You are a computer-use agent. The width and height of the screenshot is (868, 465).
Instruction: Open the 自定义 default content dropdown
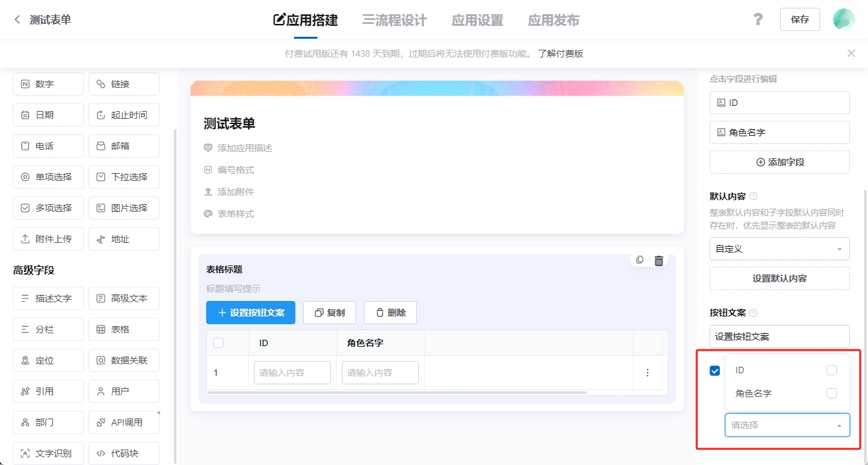779,249
